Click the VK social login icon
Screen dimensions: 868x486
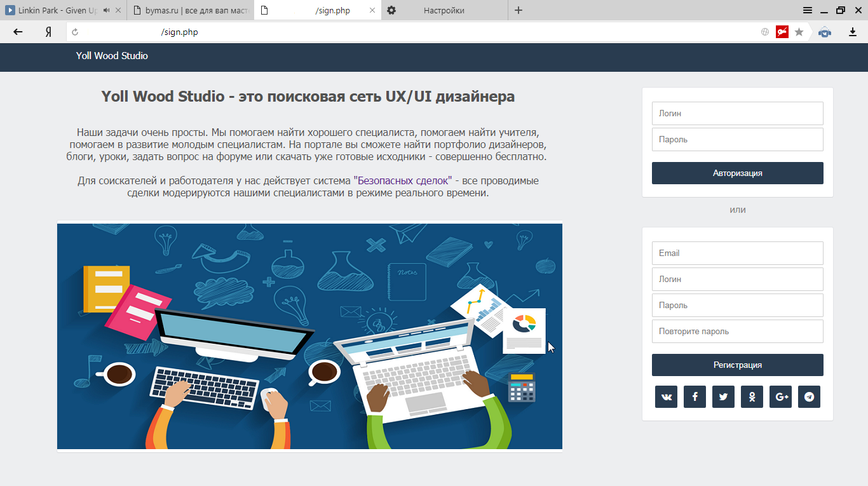coord(666,396)
